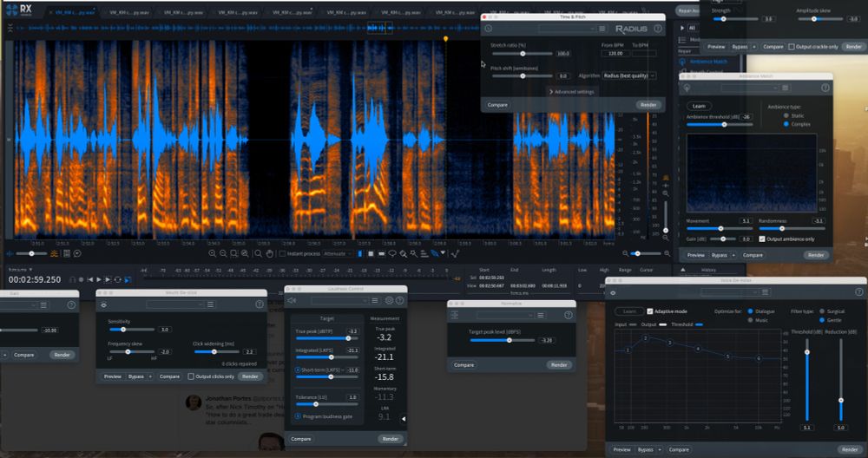
Task: Toggle Short-term option in Loudness Control
Action: [298, 370]
